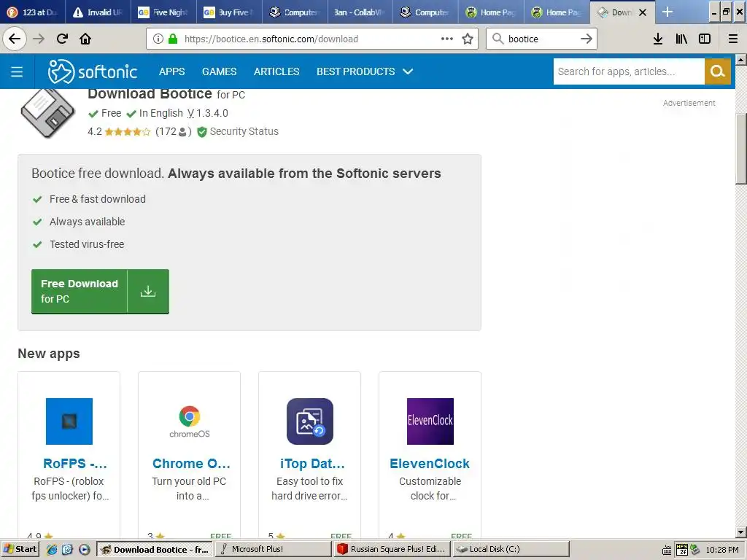Switch to the Five Nights tab
This screenshot has height=560, width=747.
tap(163, 12)
